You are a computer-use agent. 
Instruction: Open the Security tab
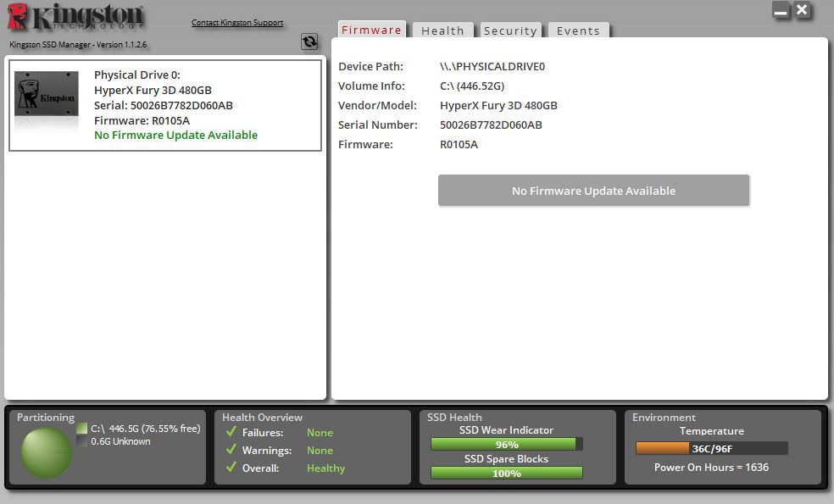pos(510,30)
